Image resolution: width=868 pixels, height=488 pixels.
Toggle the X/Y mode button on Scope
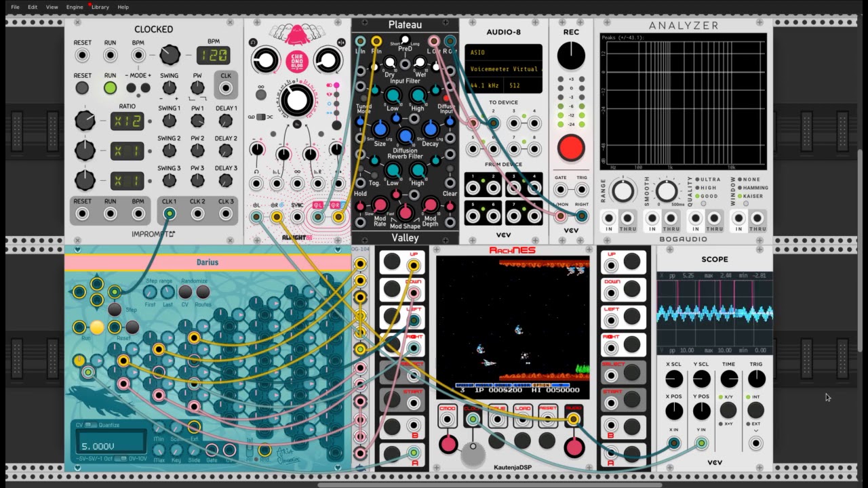click(x=728, y=410)
